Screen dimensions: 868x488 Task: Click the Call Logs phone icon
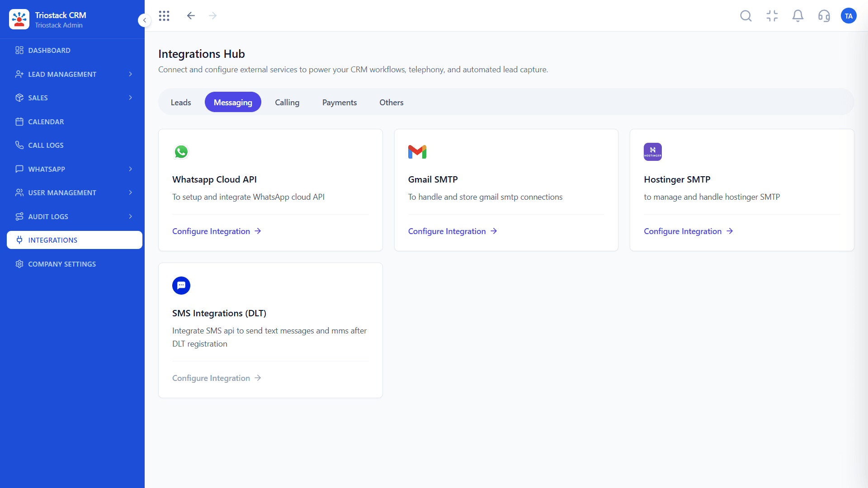19,145
